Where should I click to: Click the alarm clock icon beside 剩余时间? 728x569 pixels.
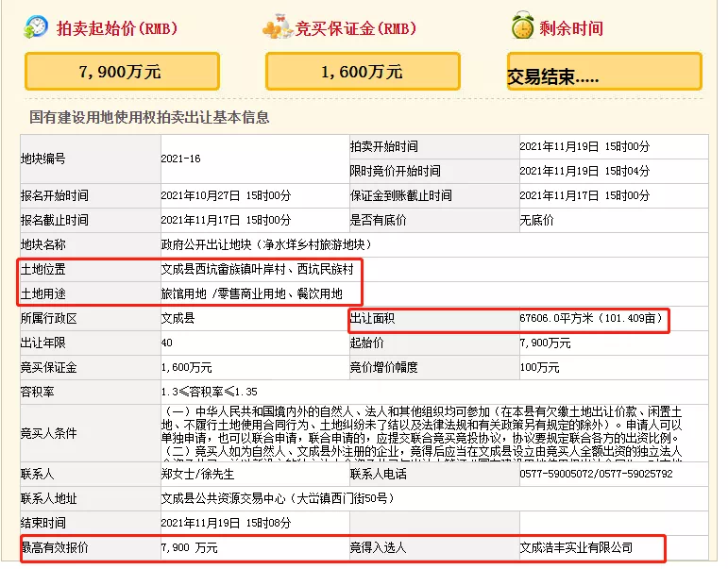[x=523, y=25]
